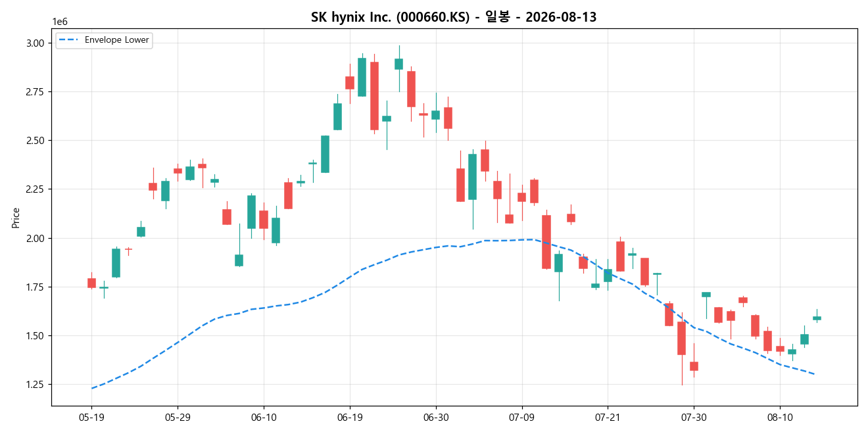This screenshot has width=868, height=434.
Task: Click the 08-10 x-axis date label
Action: point(780,418)
